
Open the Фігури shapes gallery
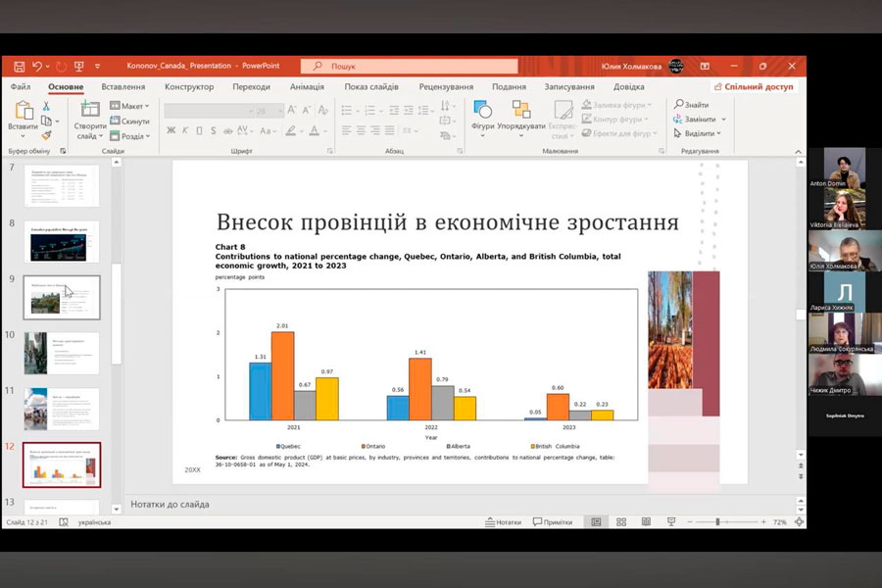pyautogui.click(x=482, y=116)
